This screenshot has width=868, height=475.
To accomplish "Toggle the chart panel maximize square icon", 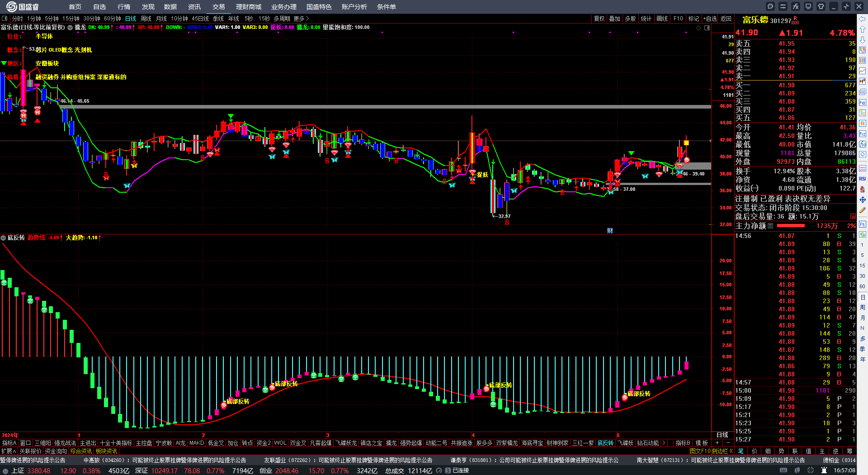I will point(707,28).
